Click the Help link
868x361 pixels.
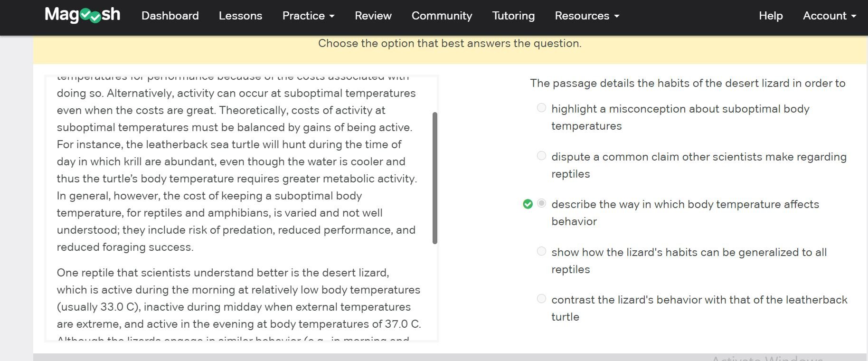[771, 16]
